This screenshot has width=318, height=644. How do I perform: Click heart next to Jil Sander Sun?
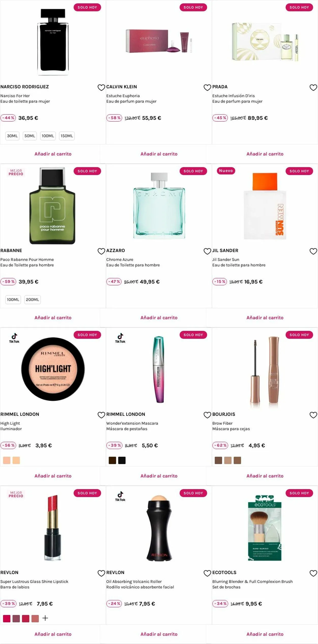click(313, 251)
